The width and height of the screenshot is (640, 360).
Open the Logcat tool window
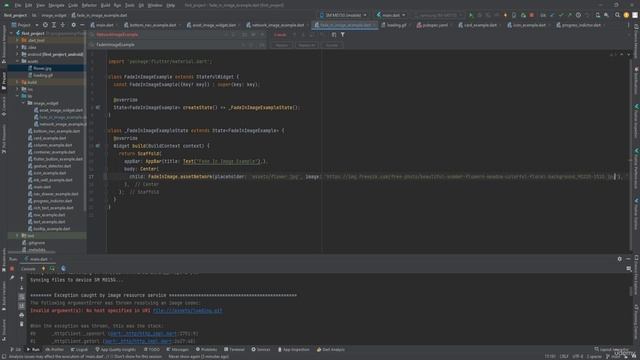(79, 349)
